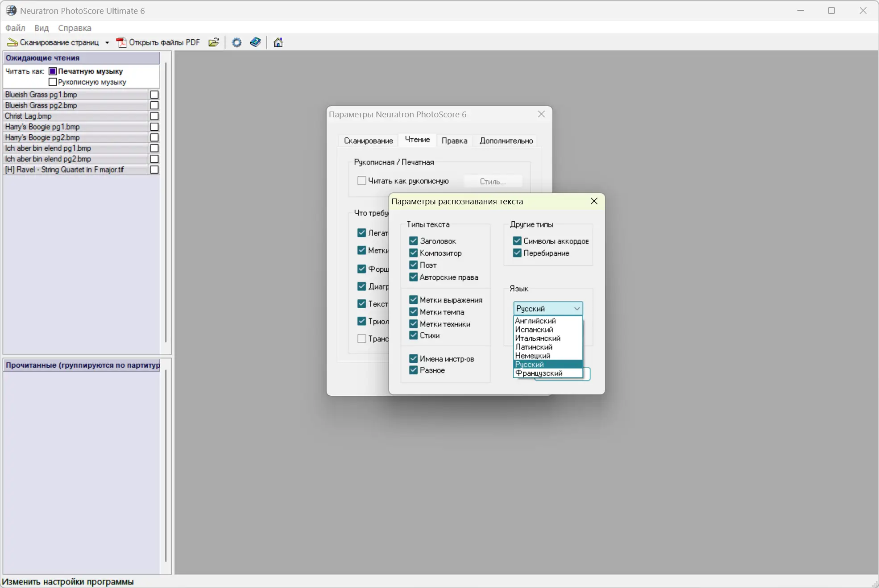
Task: Click the open folder toolbar icon
Action: pos(214,42)
